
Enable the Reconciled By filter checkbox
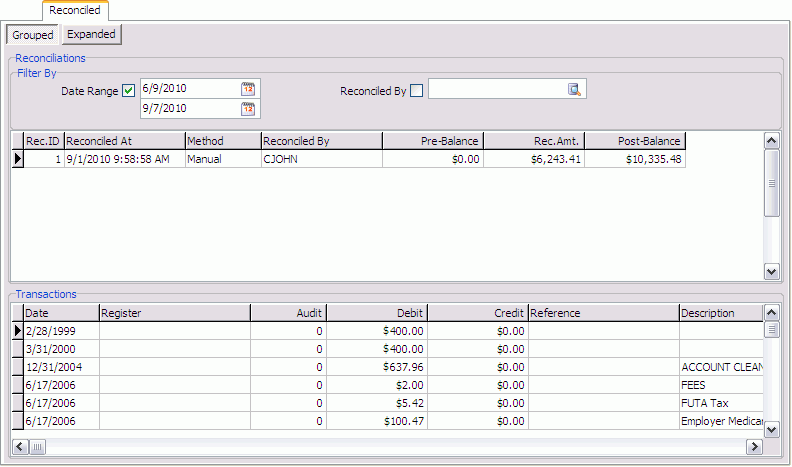point(417,91)
